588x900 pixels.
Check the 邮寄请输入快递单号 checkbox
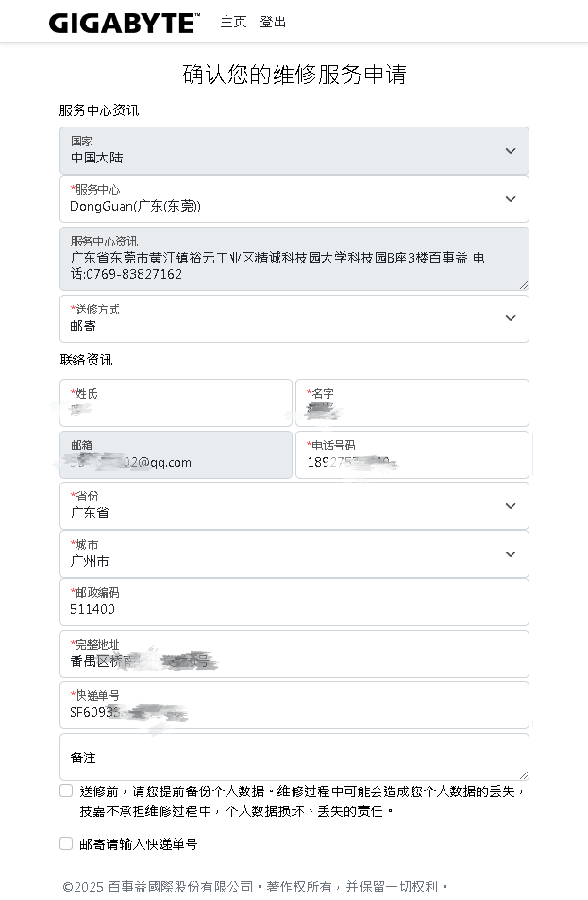(66, 843)
